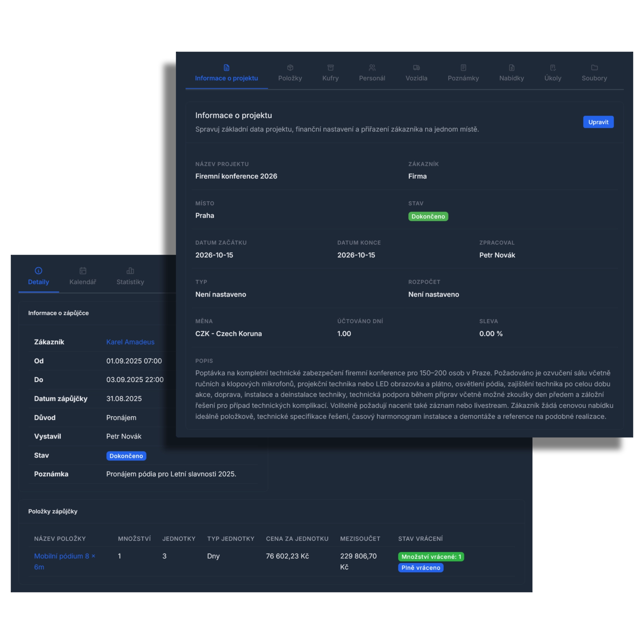The image size is (644, 644).
Task: Click the Důvod value Pronájem
Action: click(121, 418)
